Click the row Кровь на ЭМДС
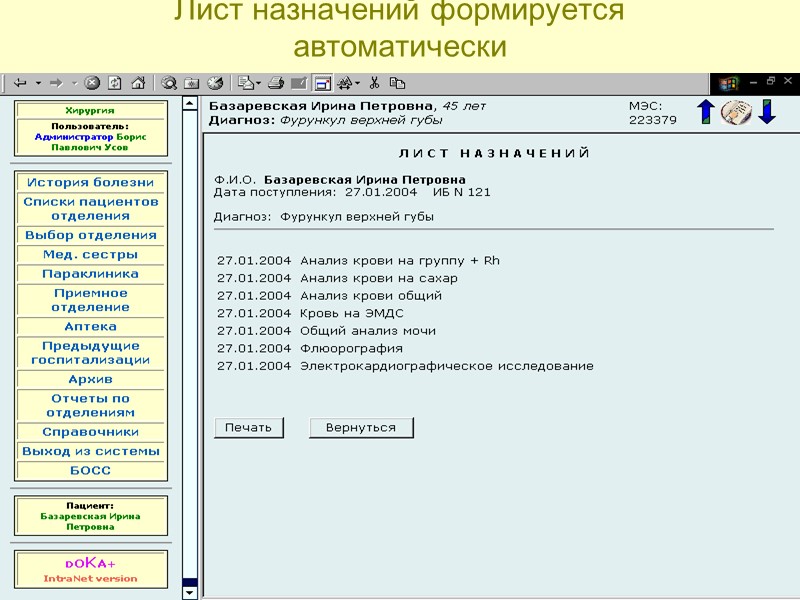This screenshot has height=600, width=800. point(310,313)
